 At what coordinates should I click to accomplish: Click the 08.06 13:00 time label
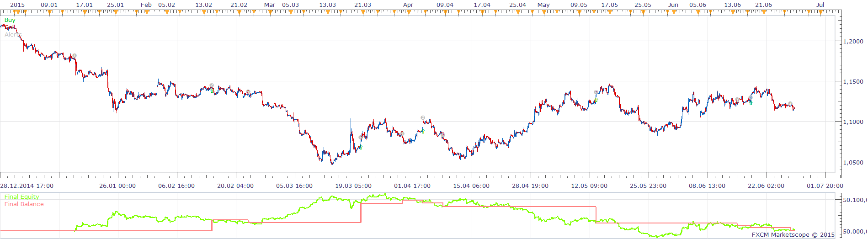coord(707,186)
